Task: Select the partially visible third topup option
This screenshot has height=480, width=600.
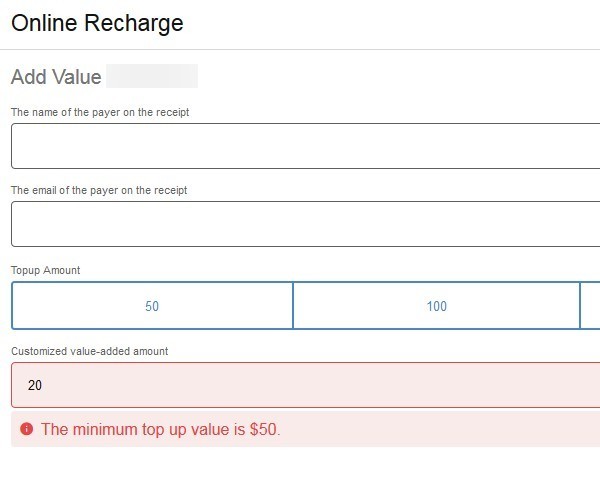Action: pos(590,306)
